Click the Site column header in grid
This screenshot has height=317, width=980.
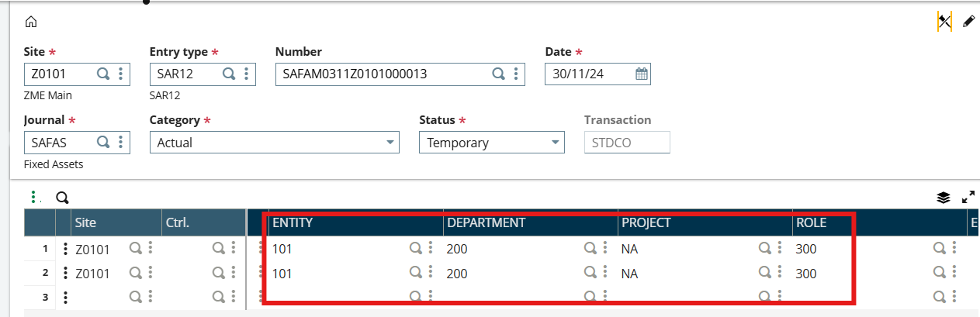pyautogui.click(x=116, y=222)
